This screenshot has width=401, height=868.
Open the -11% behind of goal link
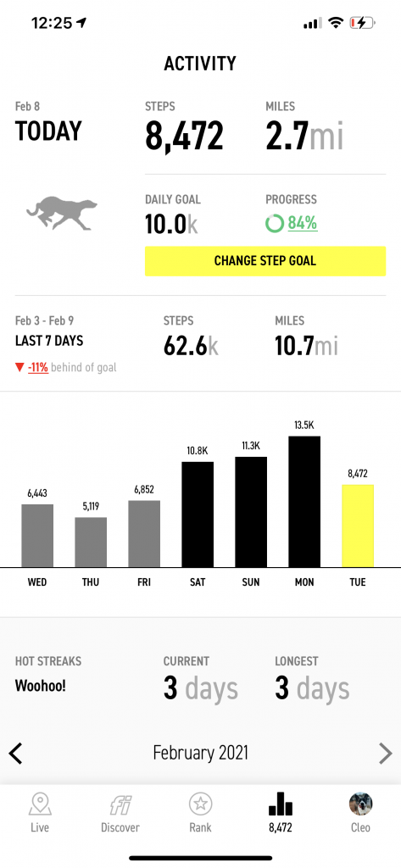click(38, 368)
